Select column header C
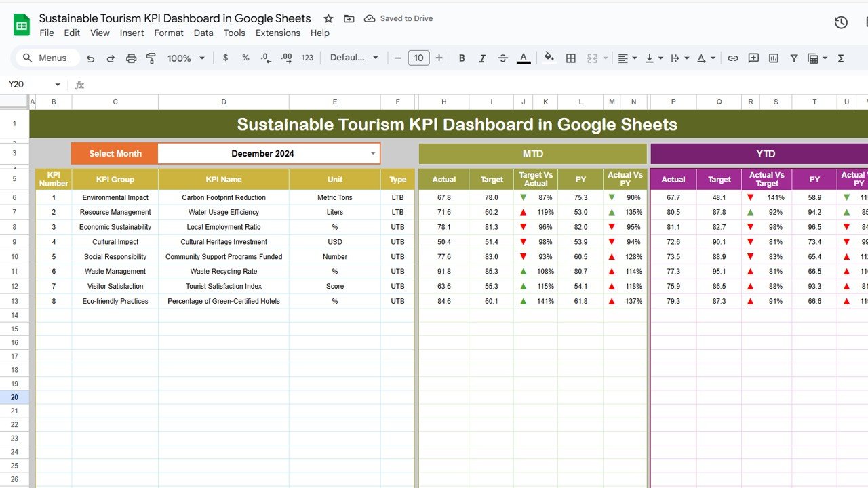Image resolution: width=868 pixels, height=488 pixels. click(115, 102)
